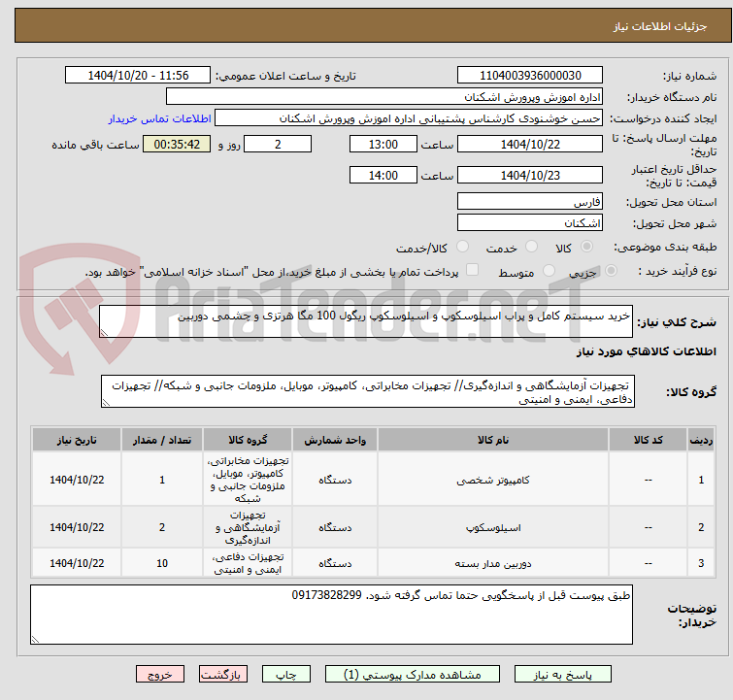Select the متوسط purchase type radio

click(549, 271)
